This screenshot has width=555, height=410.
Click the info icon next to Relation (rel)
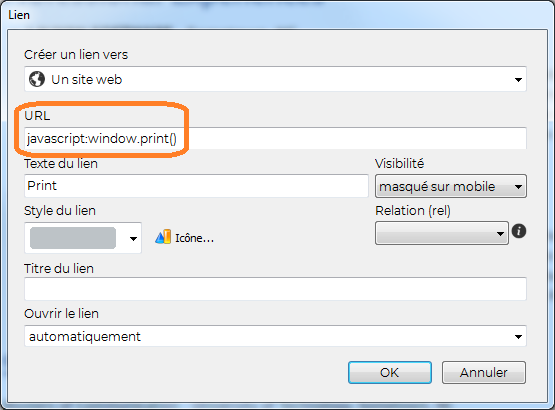[x=519, y=231]
